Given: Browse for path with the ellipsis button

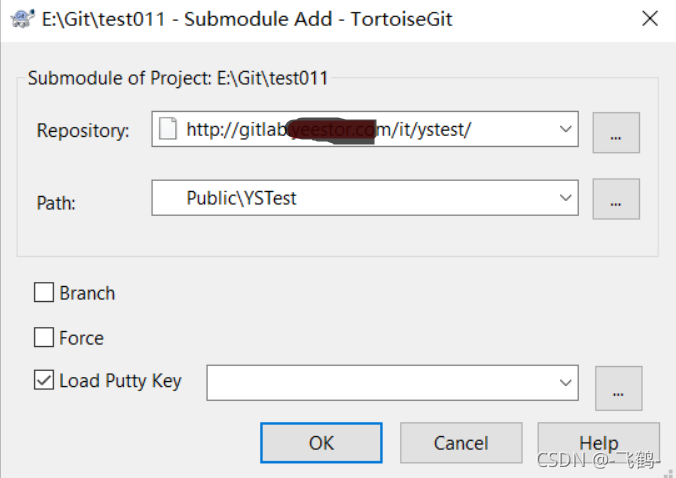Looking at the screenshot, I should 616,198.
